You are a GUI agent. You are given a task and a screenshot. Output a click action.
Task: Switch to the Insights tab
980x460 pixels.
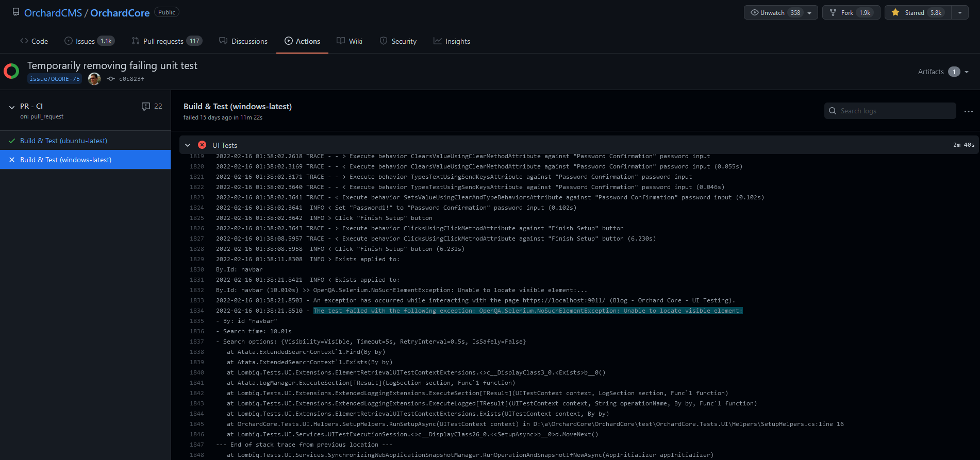(x=452, y=41)
